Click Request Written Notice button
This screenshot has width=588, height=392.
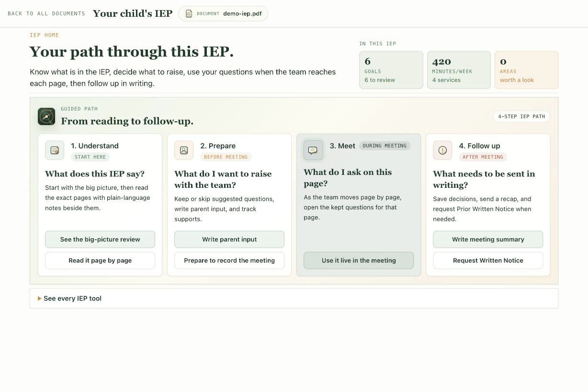488,260
